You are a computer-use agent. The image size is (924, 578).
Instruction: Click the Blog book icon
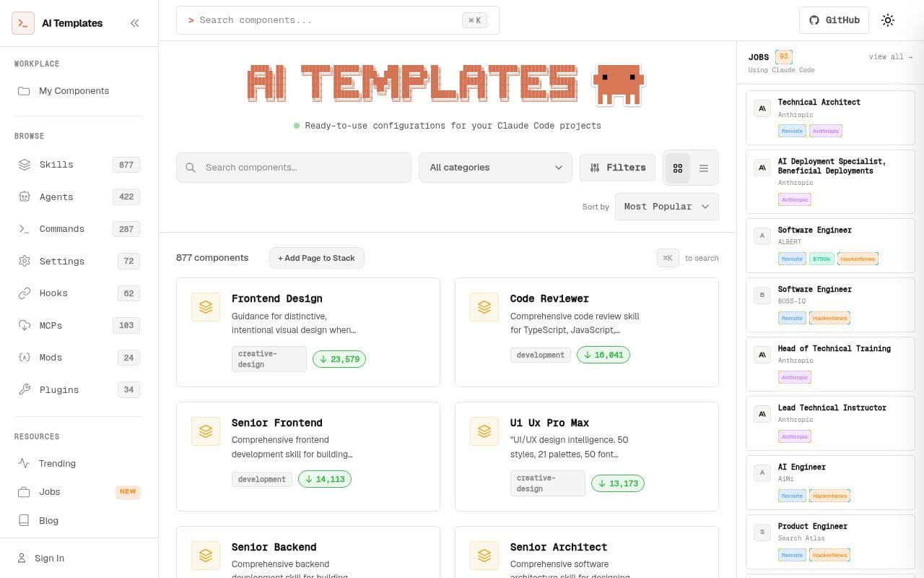[24, 520]
